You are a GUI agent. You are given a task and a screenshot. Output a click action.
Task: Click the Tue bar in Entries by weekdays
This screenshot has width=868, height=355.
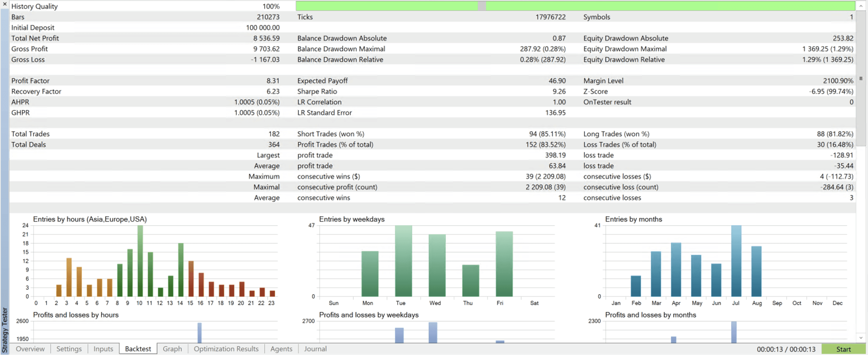403,261
